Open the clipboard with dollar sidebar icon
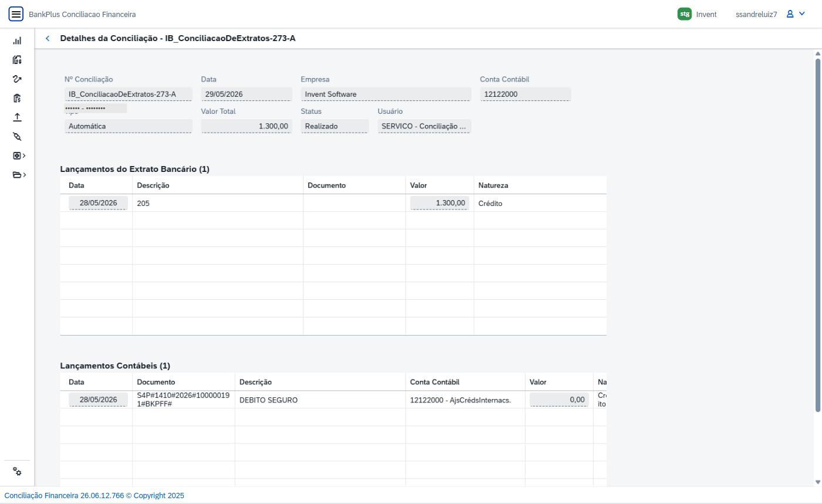This screenshot has height=504, width=822. [17, 98]
